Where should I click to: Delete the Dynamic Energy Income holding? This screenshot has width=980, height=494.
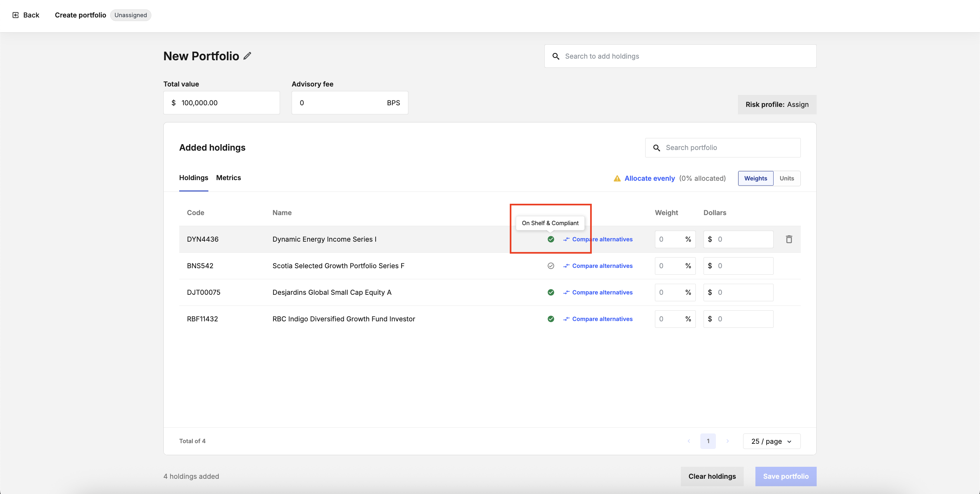(x=789, y=239)
